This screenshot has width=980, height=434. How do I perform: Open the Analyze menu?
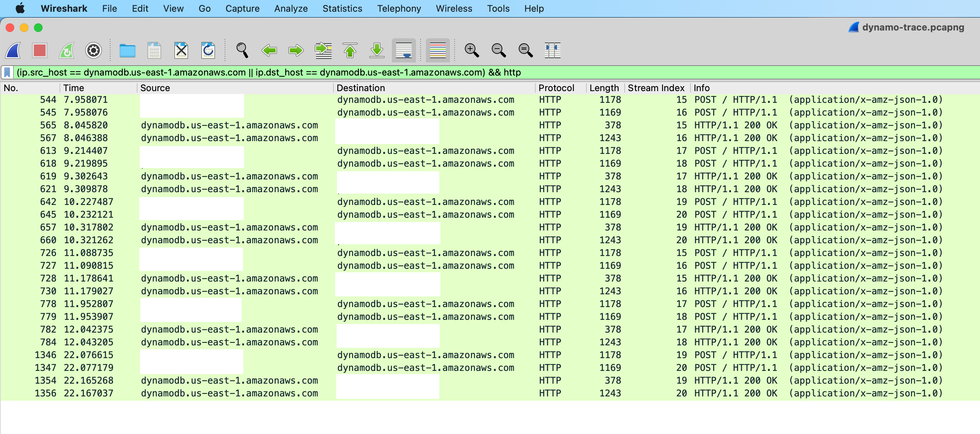click(x=291, y=9)
